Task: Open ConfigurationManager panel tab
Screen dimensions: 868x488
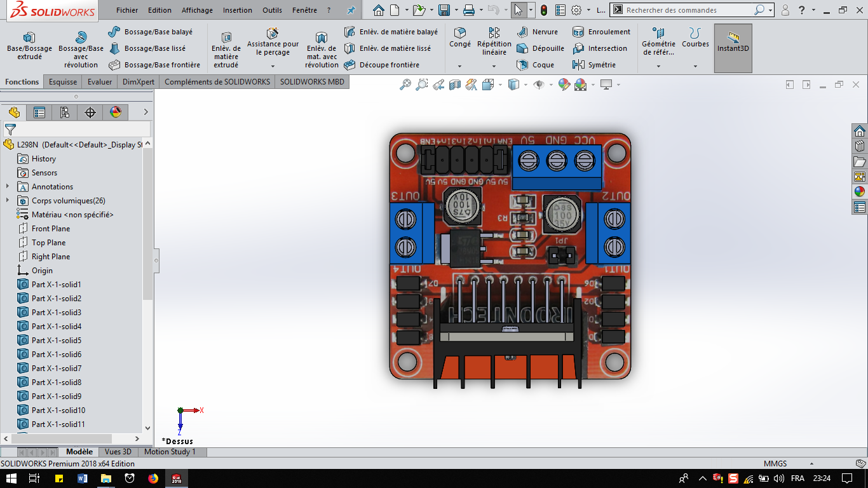Action: [x=65, y=112]
